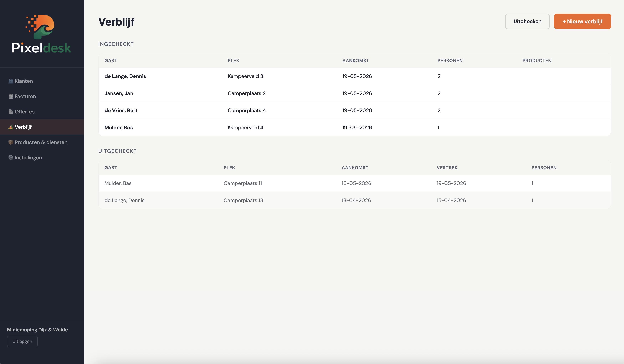624x364 pixels.
Task: Click the Plek header in Uitgecheckt table
Action: pyautogui.click(x=229, y=168)
